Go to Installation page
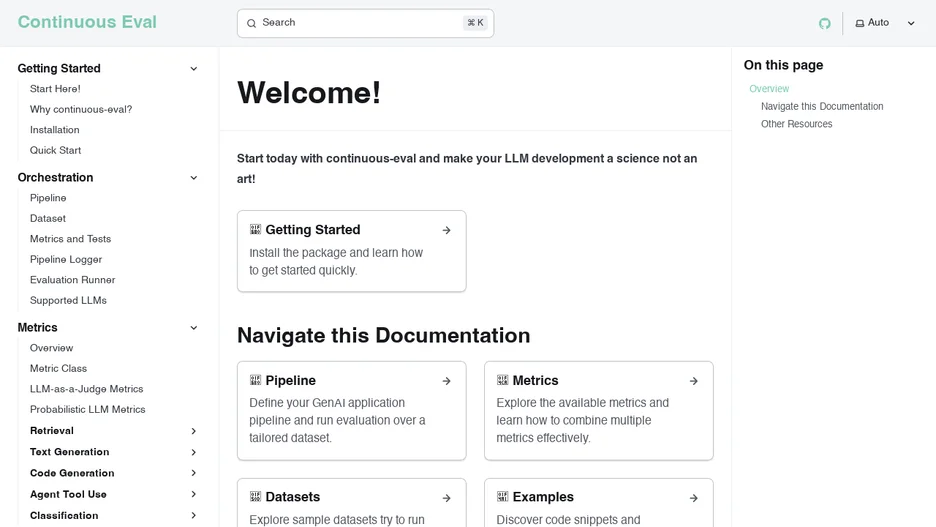Viewport: 936px width, 527px height. (x=54, y=130)
